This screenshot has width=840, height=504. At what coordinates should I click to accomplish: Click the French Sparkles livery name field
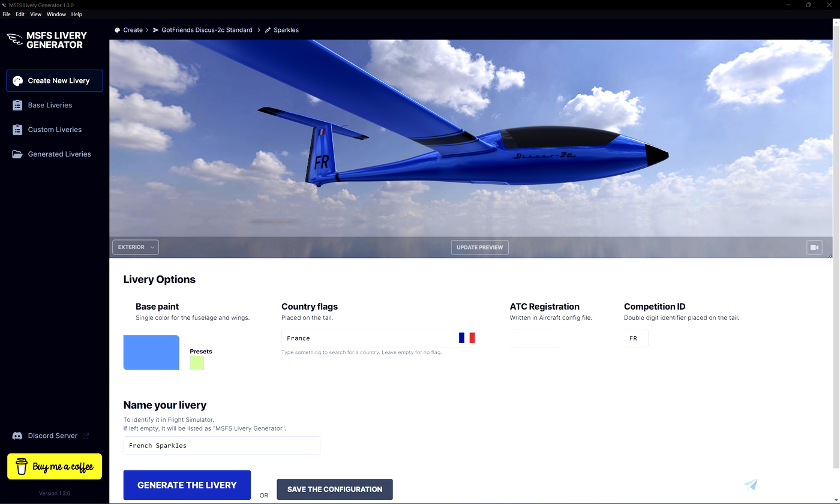click(221, 445)
